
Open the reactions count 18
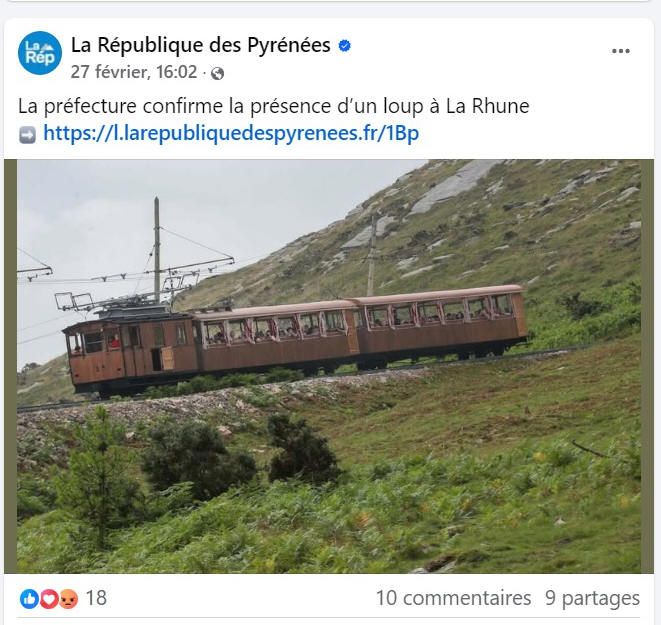(x=96, y=598)
